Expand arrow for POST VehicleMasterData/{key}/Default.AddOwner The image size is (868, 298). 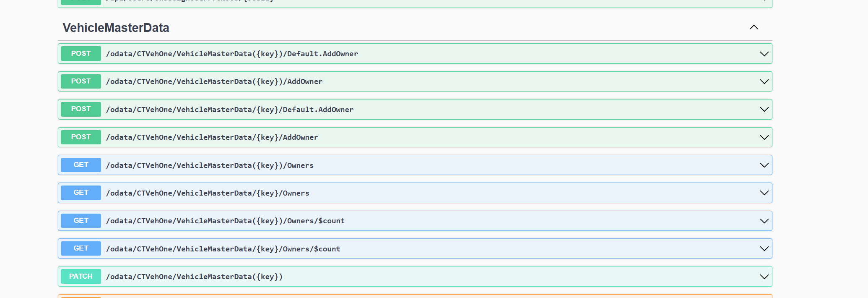[x=764, y=110]
